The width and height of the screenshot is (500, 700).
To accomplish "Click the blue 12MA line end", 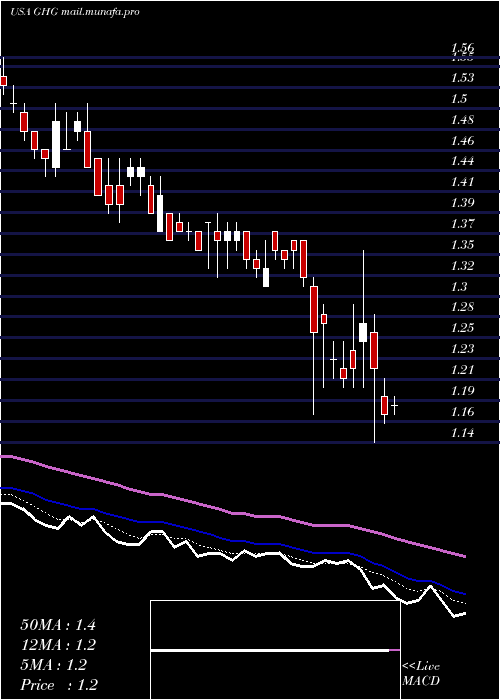I will point(464,594).
